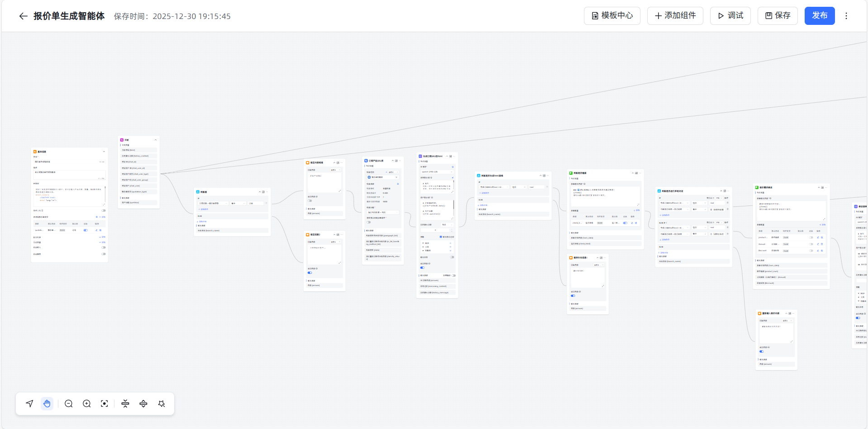Viewport: 868px width, 429px height.
Task: Open the 模板中心 template center
Action: [x=612, y=16]
